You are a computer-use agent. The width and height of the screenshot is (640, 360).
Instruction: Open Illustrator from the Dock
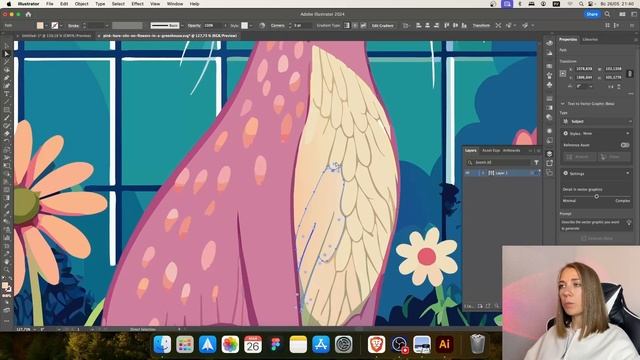pyautogui.click(x=444, y=344)
